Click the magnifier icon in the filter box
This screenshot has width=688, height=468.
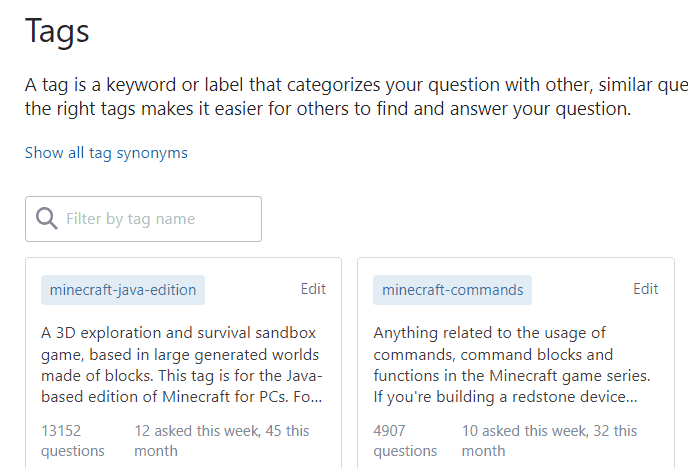[x=46, y=219]
